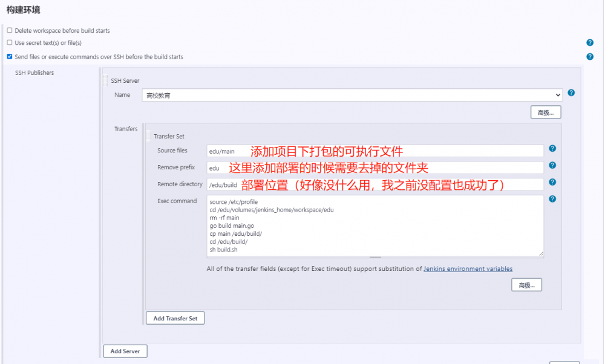605x364 pixels.
Task: Click the resize grip of the Exec command box
Action: pyautogui.click(x=541, y=254)
